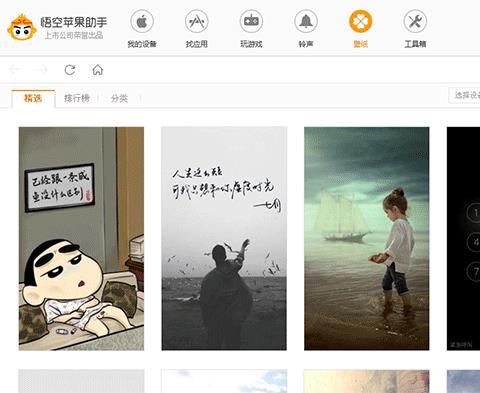
Task: Switch to the 排行榜 tab
Action: click(x=77, y=98)
